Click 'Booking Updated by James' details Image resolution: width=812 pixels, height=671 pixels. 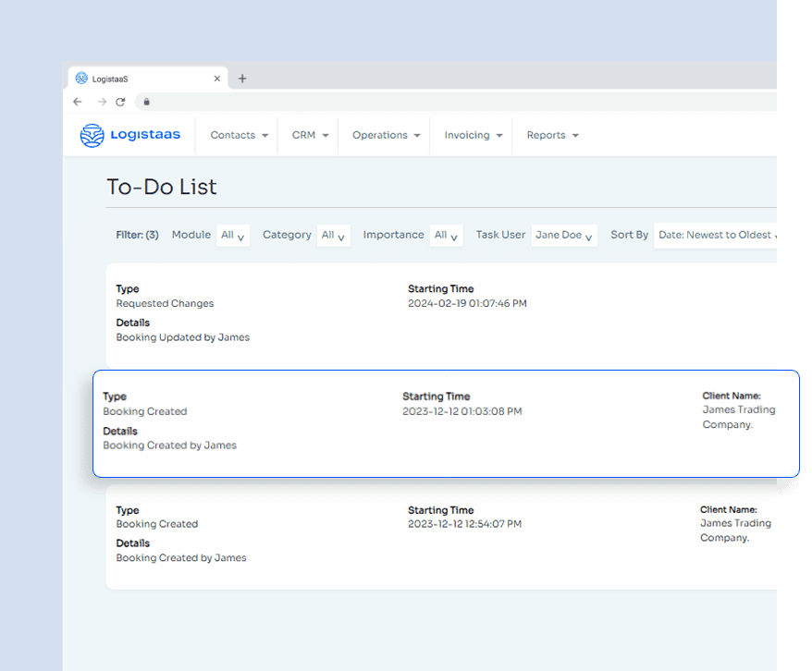tap(183, 337)
